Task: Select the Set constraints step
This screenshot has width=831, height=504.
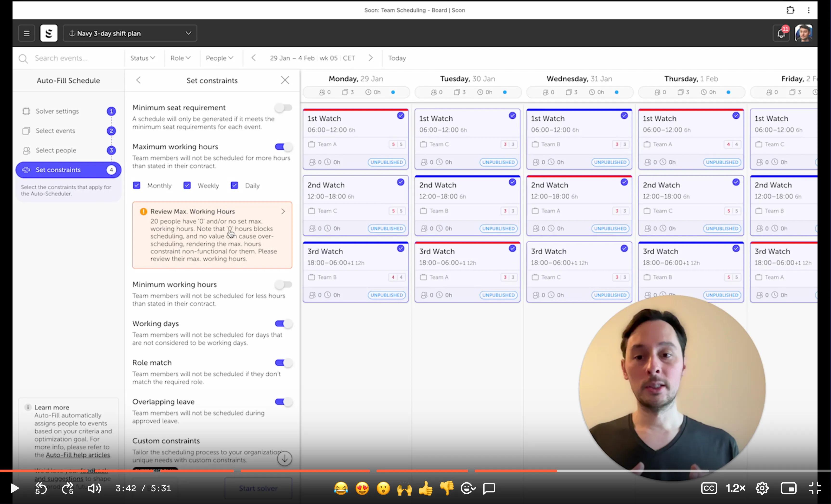Action: click(68, 170)
